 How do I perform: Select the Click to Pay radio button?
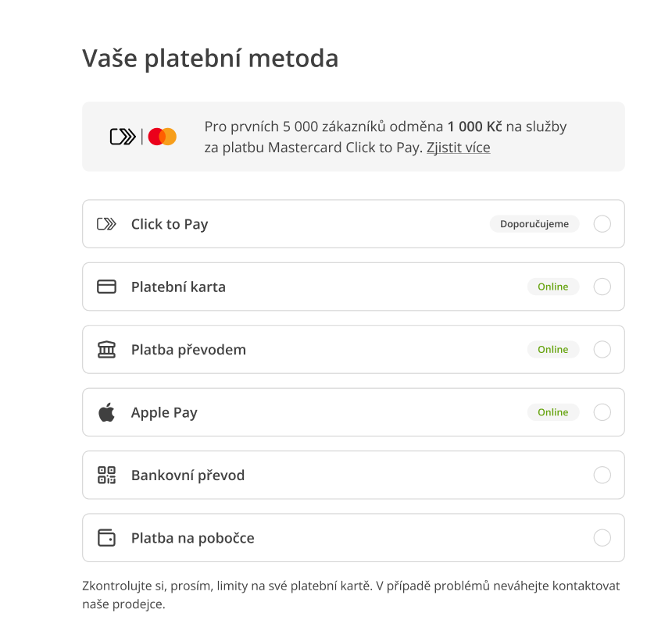click(x=602, y=224)
